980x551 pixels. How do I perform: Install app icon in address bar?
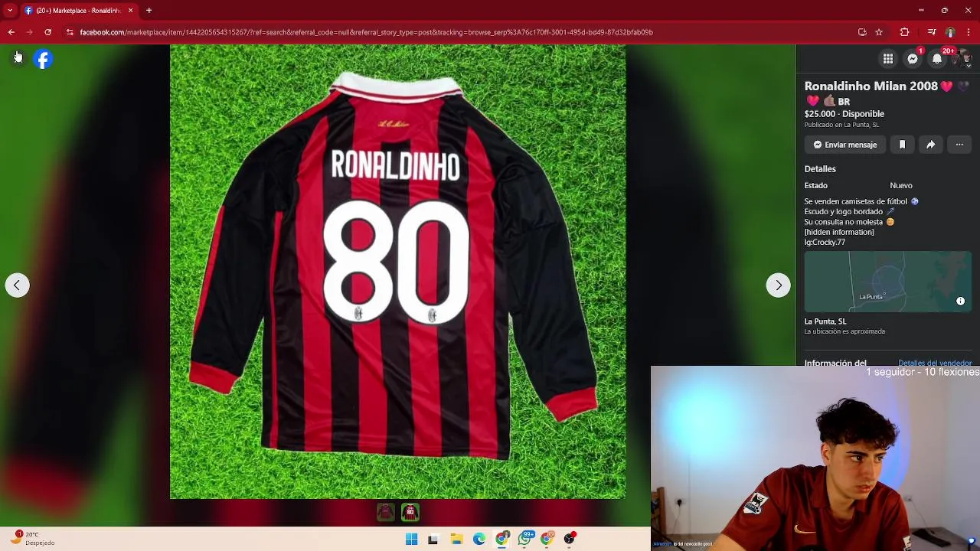pos(862,32)
